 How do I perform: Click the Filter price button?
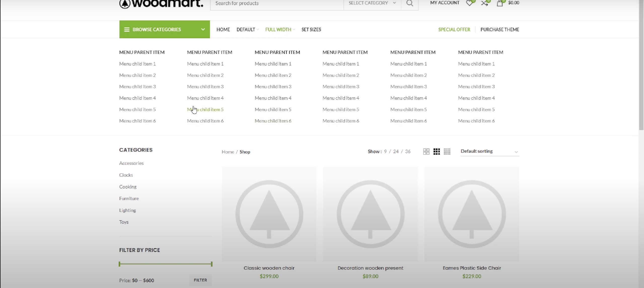coord(200,280)
